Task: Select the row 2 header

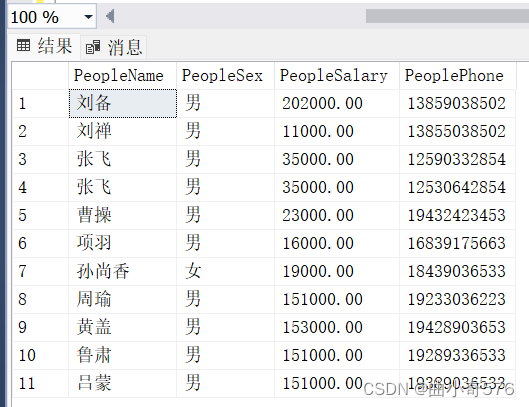Action: click(40, 132)
